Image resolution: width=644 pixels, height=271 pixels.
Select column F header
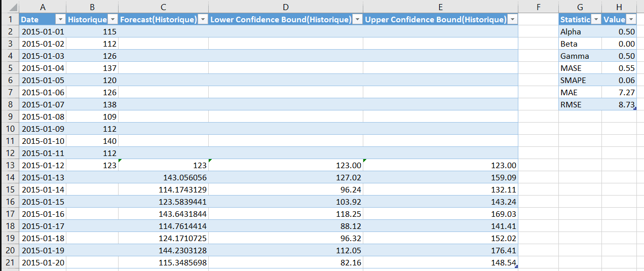[x=538, y=7]
